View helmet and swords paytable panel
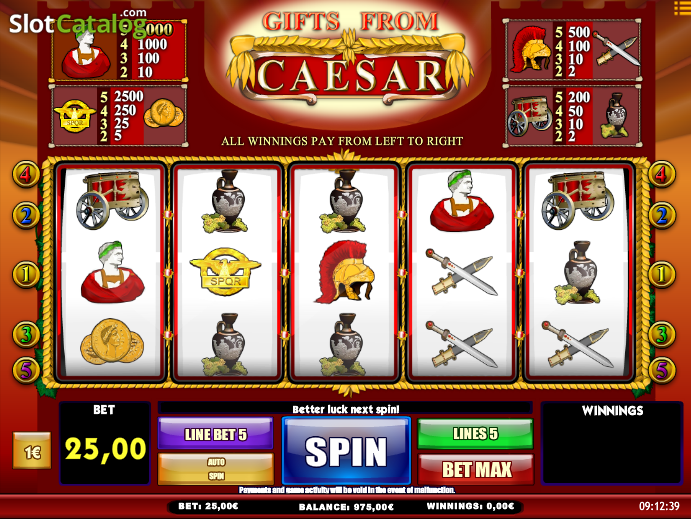This screenshot has width=691, height=519. (572, 49)
